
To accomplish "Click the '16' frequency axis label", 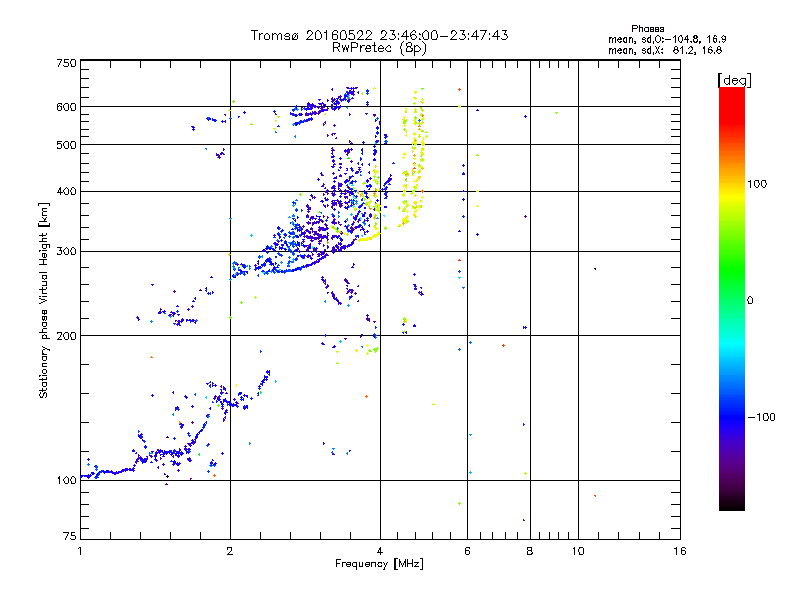I will tap(680, 551).
